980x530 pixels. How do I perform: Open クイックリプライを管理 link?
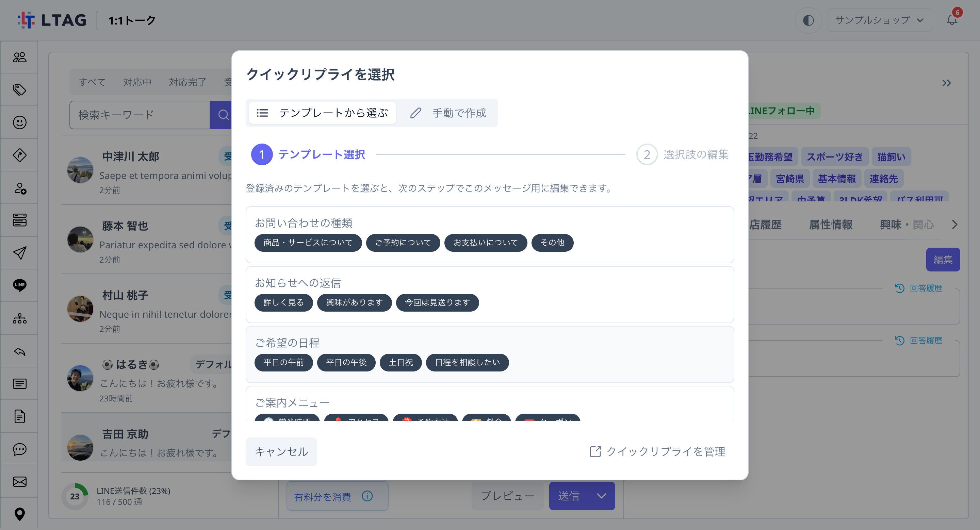(657, 452)
